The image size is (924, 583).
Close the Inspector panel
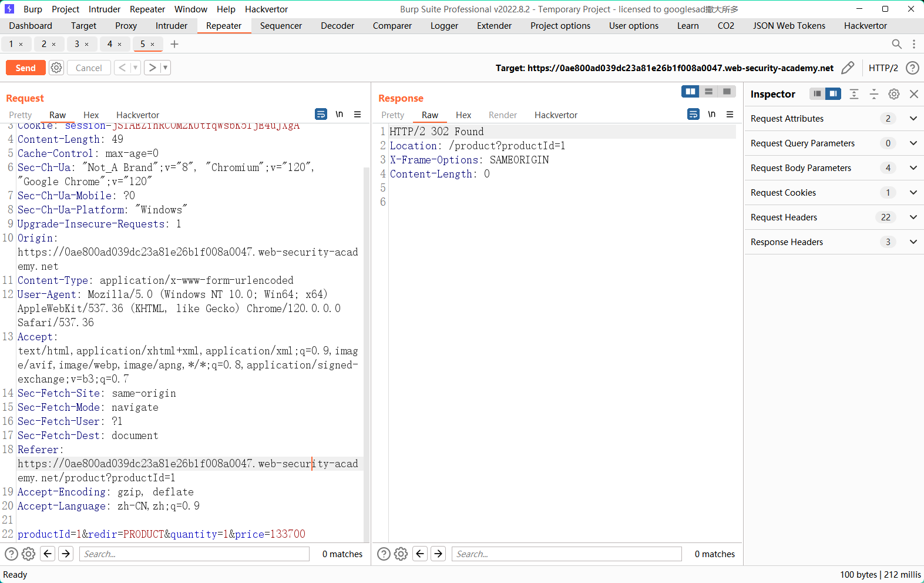[914, 94]
